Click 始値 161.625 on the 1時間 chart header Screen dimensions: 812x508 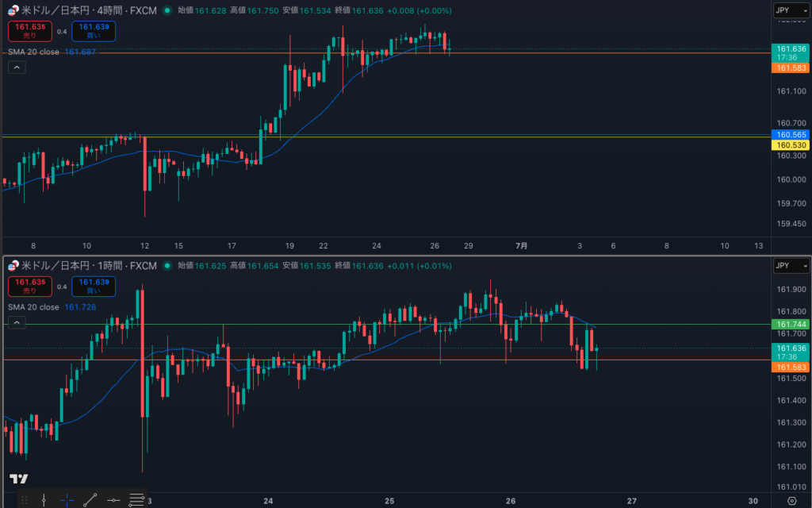point(202,266)
